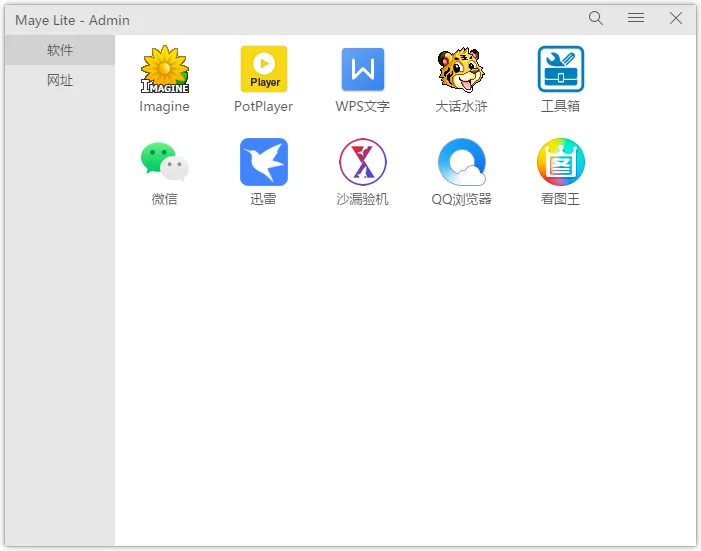Open the hamburger menu in title bar

pos(636,18)
